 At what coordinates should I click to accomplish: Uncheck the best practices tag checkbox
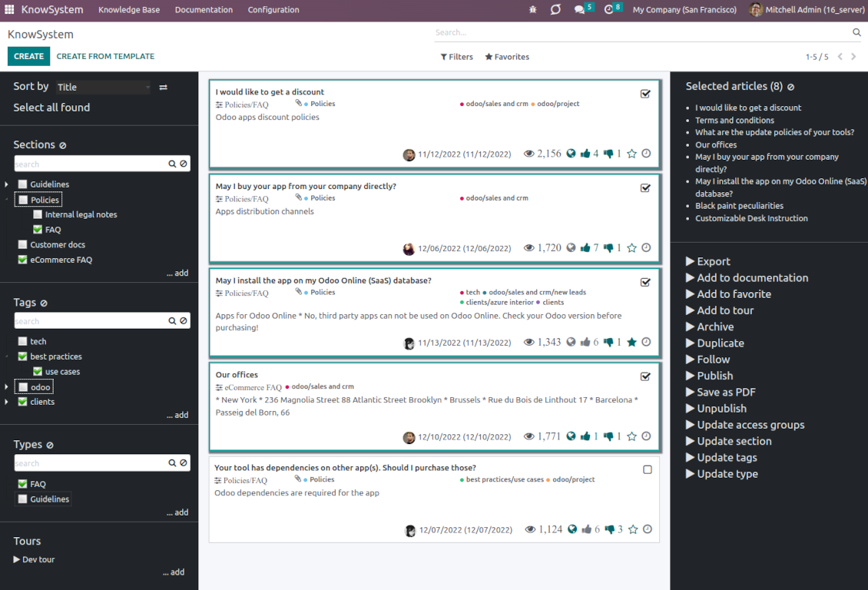click(23, 356)
